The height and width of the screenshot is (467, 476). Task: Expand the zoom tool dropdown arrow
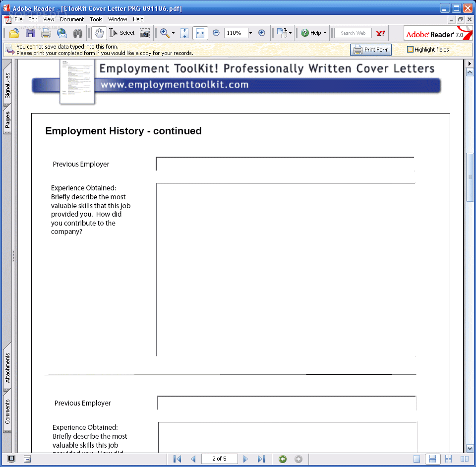click(174, 33)
